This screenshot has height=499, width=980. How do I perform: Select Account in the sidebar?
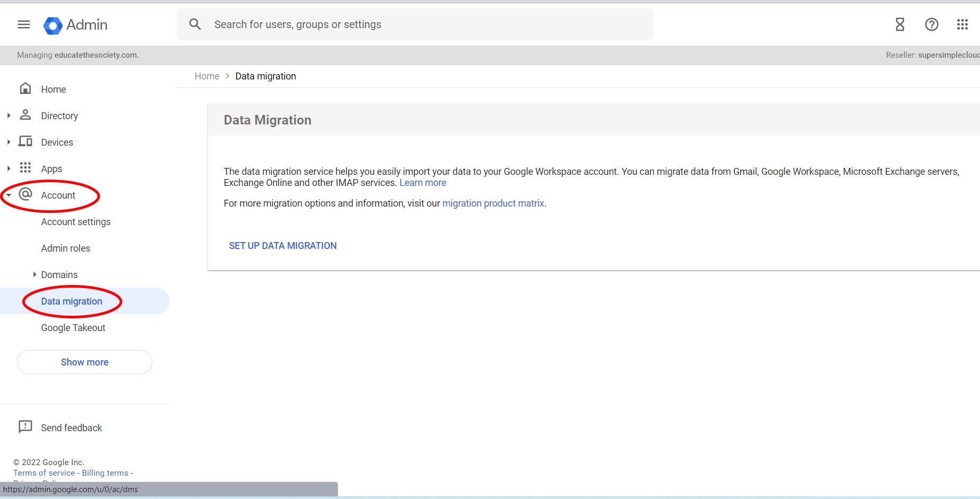point(58,195)
